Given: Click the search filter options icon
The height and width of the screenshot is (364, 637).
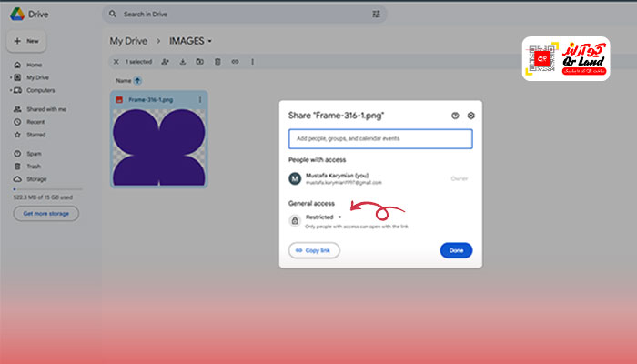Looking at the screenshot, I should tap(377, 15).
